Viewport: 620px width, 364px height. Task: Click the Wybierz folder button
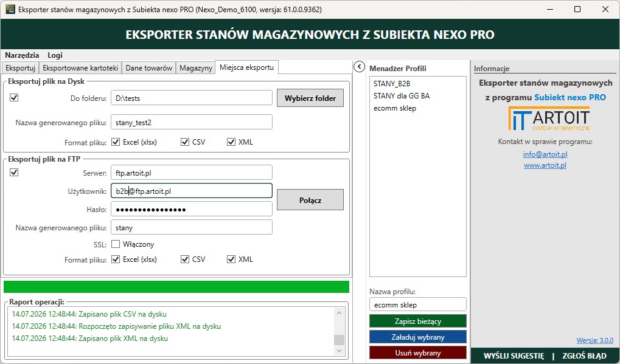click(x=310, y=98)
